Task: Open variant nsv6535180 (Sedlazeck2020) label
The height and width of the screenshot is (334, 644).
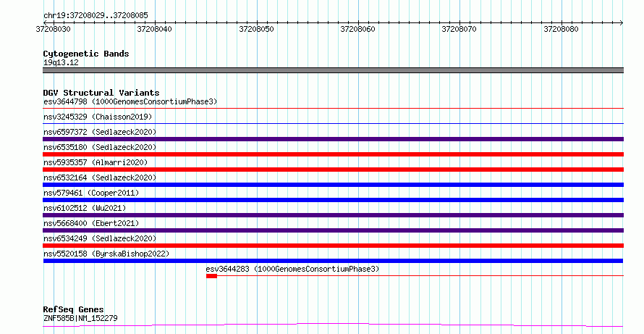Action: 100,147
